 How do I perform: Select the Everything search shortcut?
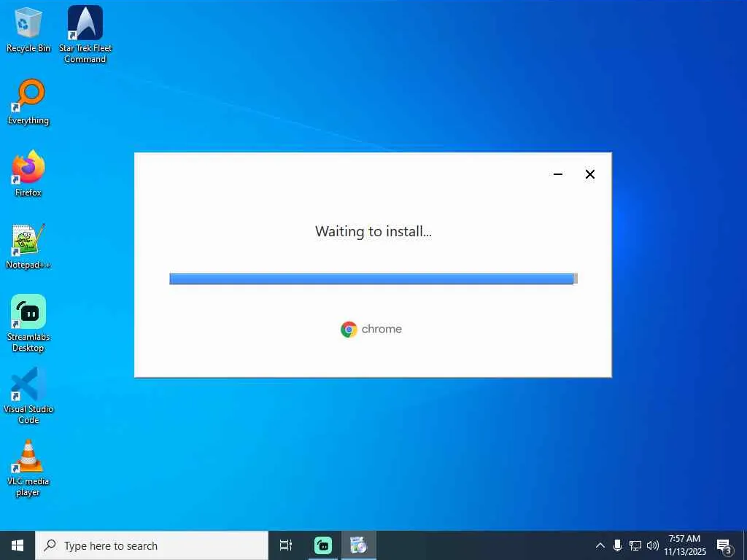pos(28,102)
